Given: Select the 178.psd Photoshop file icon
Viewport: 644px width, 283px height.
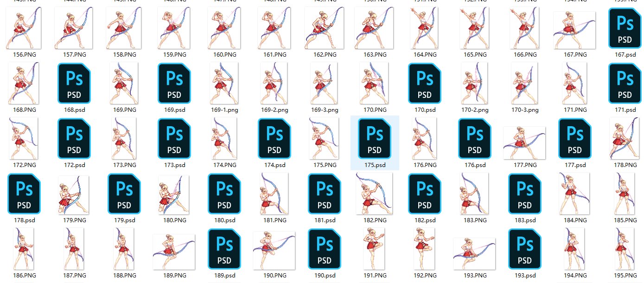Looking at the screenshot, I should coord(24,193).
